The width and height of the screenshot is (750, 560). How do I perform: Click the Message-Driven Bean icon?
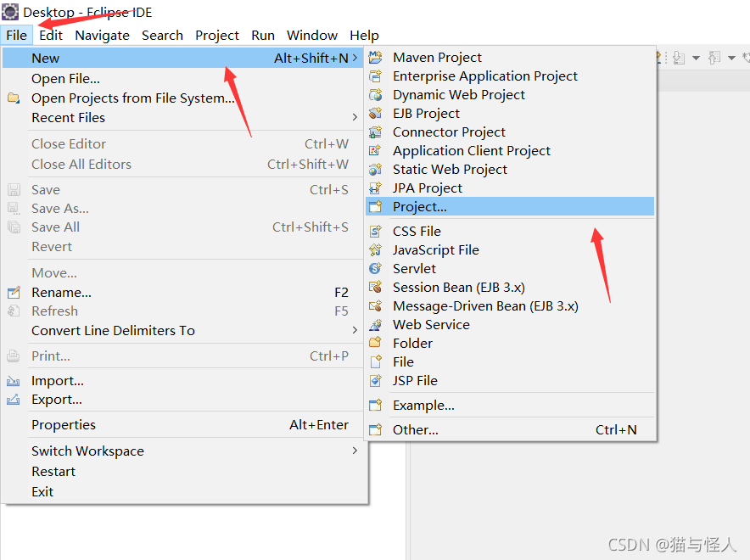(x=376, y=306)
